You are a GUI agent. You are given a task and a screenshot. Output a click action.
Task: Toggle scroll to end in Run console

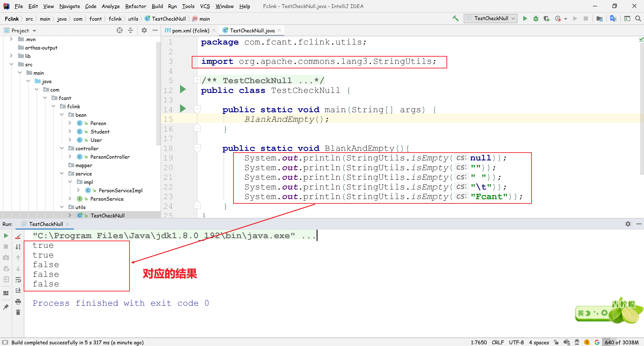coord(18,290)
